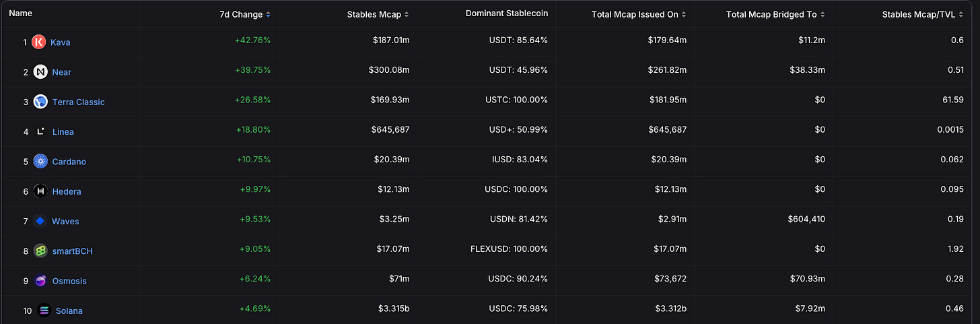Viewport: 980px width, 324px height.
Task: Click the Near chain logo icon
Action: (40, 72)
